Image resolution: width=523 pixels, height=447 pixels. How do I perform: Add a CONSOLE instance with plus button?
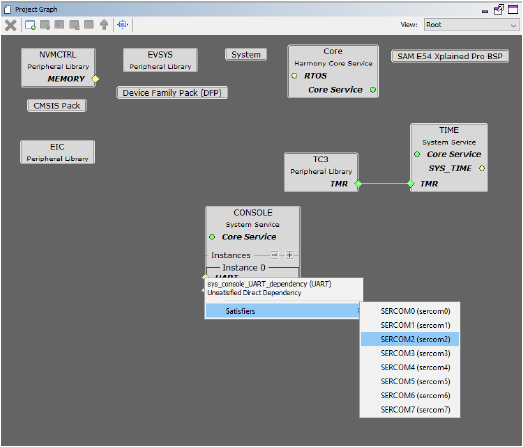[290, 255]
